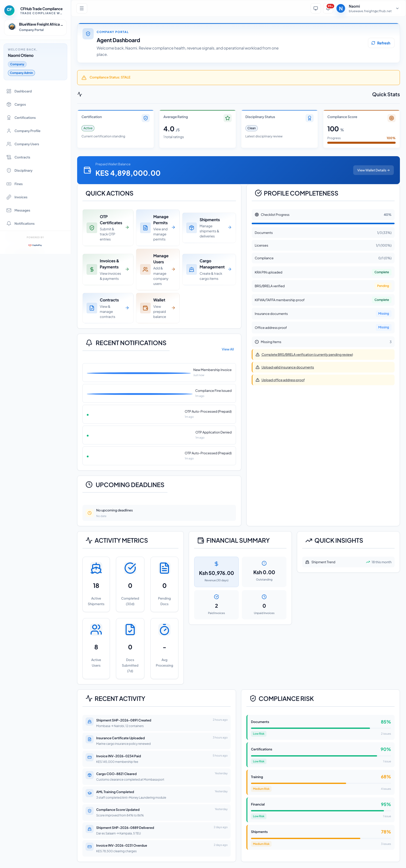Click View All in Recent Notifications
Viewport: 406px width, 868px height.
(227, 349)
